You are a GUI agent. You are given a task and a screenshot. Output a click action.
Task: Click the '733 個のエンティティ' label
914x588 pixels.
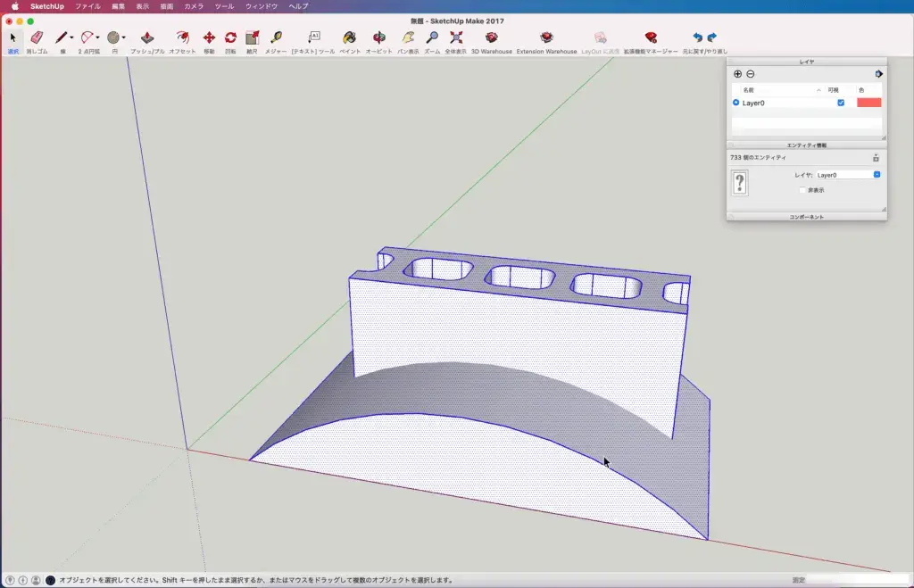(x=758, y=158)
